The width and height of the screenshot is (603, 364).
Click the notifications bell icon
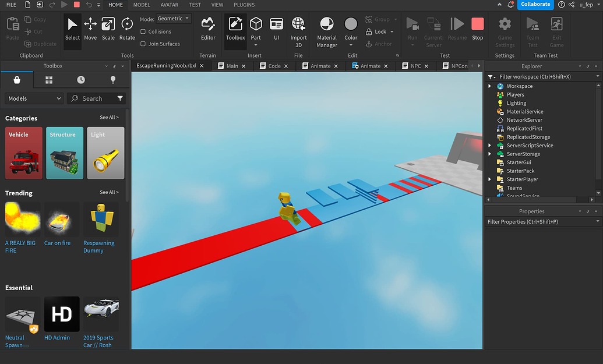[511, 5]
